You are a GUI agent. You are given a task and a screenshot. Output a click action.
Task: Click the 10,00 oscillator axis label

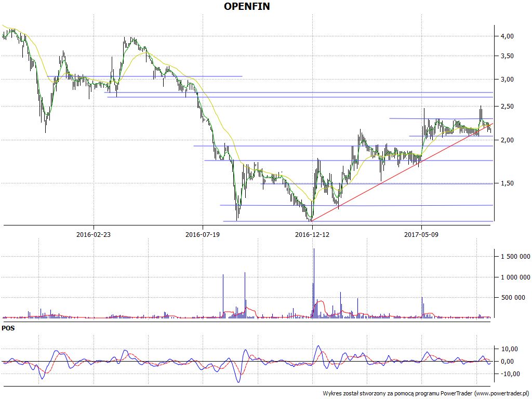pyautogui.click(x=510, y=349)
